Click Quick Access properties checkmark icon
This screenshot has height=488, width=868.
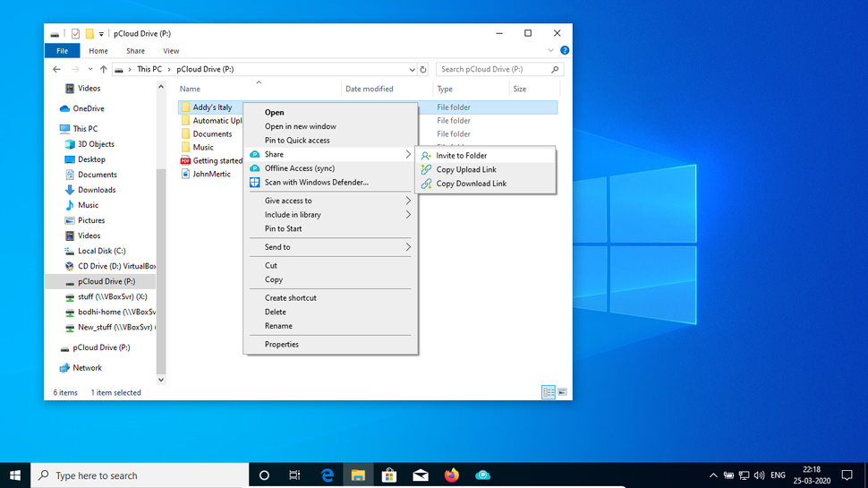[x=75, y=34]
